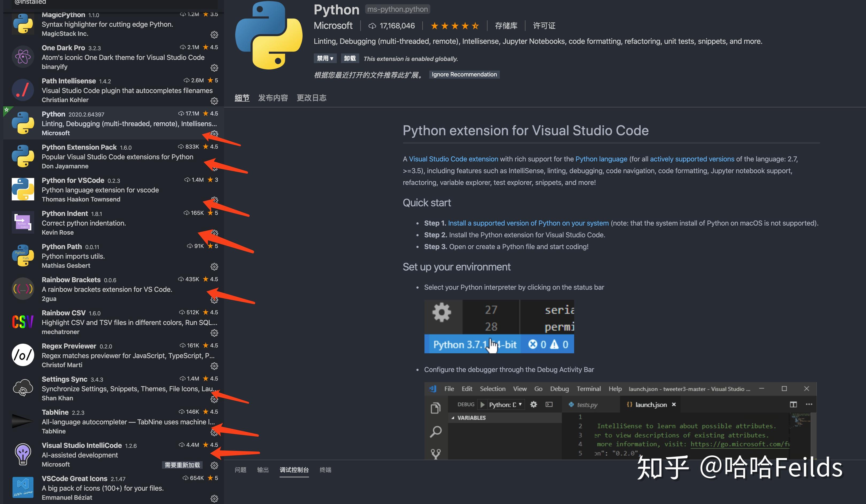
Task: Click the 卸载 uninstall button
Action: click(350, 58)
